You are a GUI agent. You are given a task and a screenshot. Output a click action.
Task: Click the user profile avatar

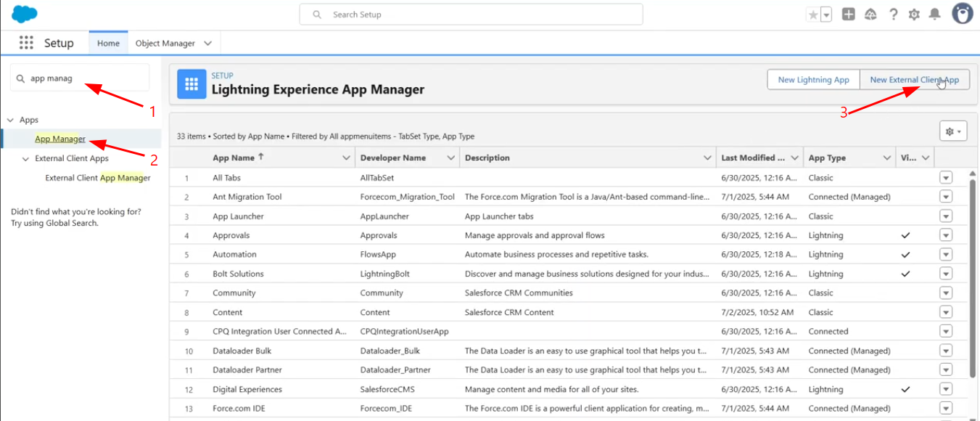tap(962, 14)
